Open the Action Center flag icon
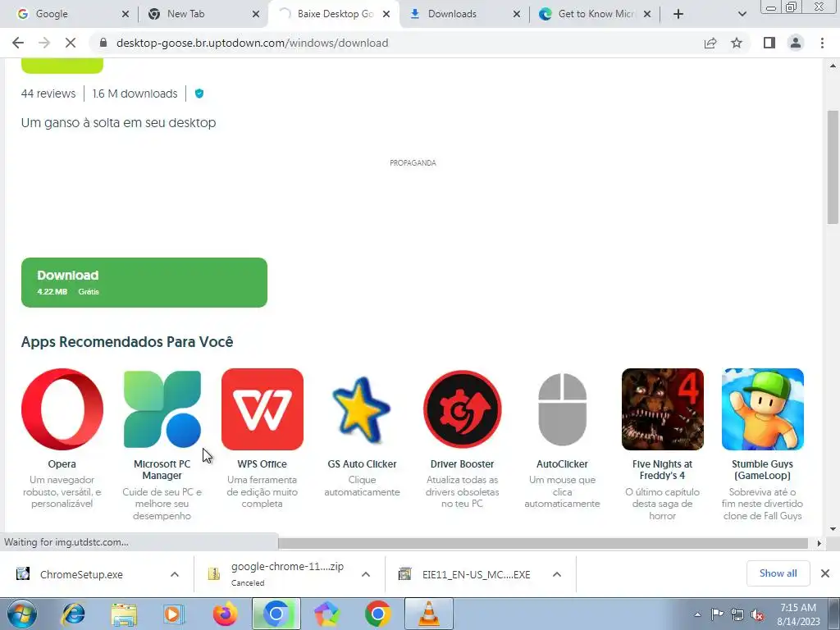This screenshot has width=840, height=630. (717, 614)
